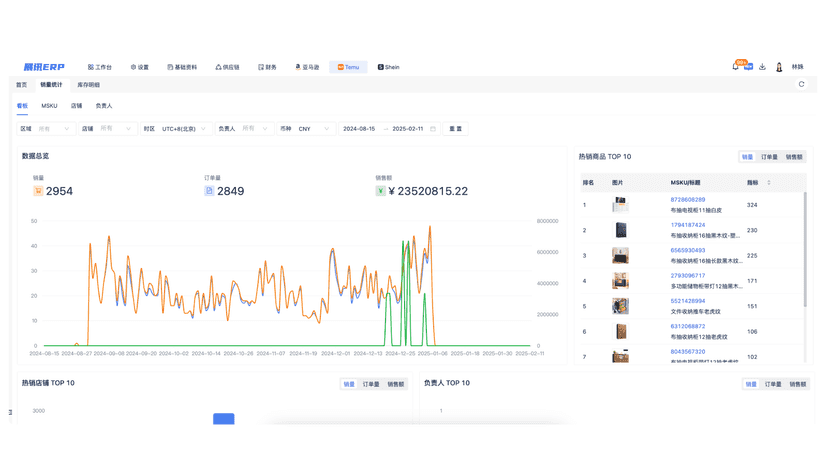Image resolution: width=828 pixels, height=466 pixels.
Task: Open the 库存明细 page tab
Action: (88, 85)
